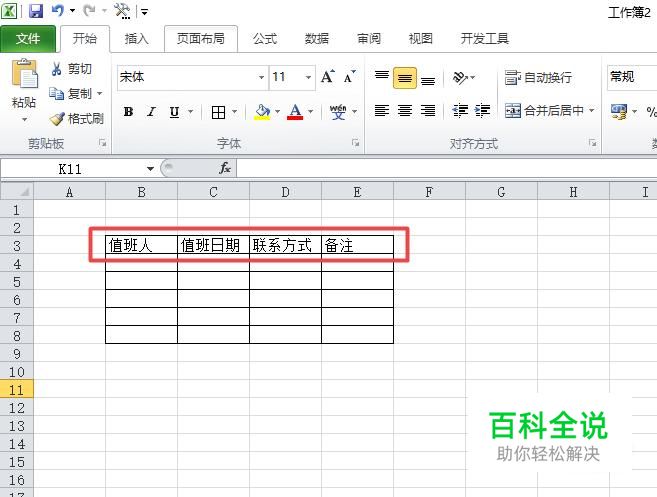657x497 pixels.
Task: Click the accounting number format icon
Action: pos(619,112)
